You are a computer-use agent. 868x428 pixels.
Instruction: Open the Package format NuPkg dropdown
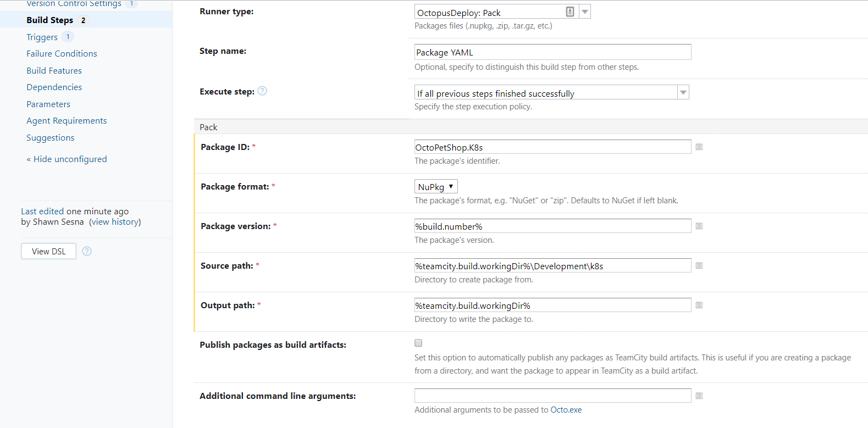[436, 187]
